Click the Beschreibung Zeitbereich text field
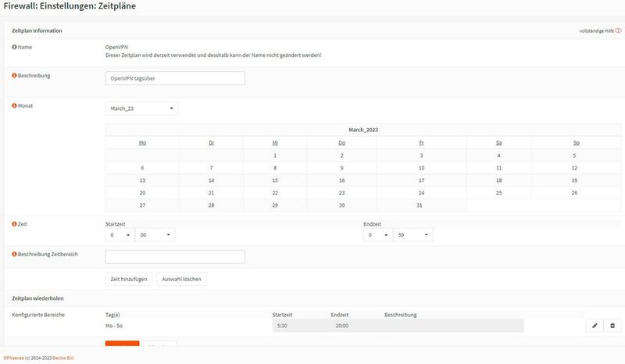This screenshot has width=625, height=364. pos(175,257)
